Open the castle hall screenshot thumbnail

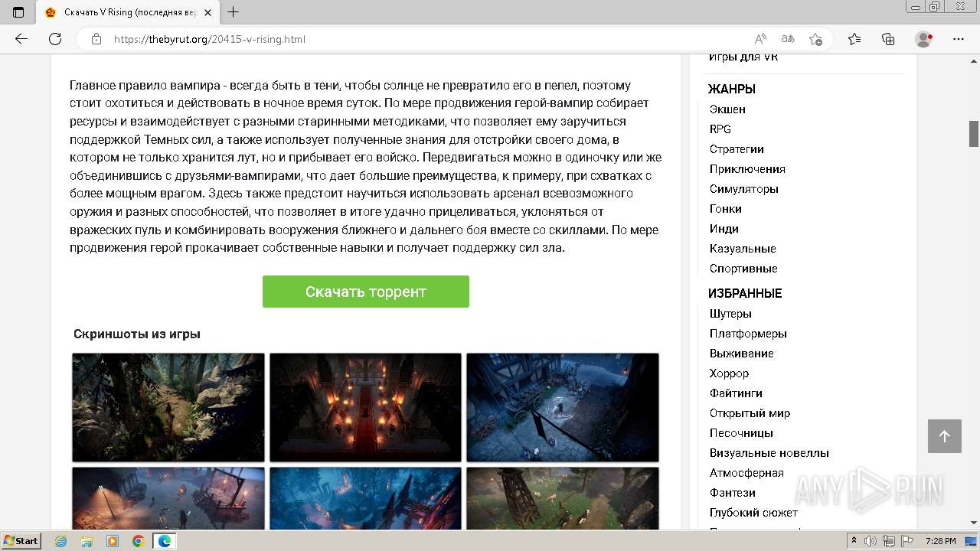pyautogui.click(x=366, y=407)
